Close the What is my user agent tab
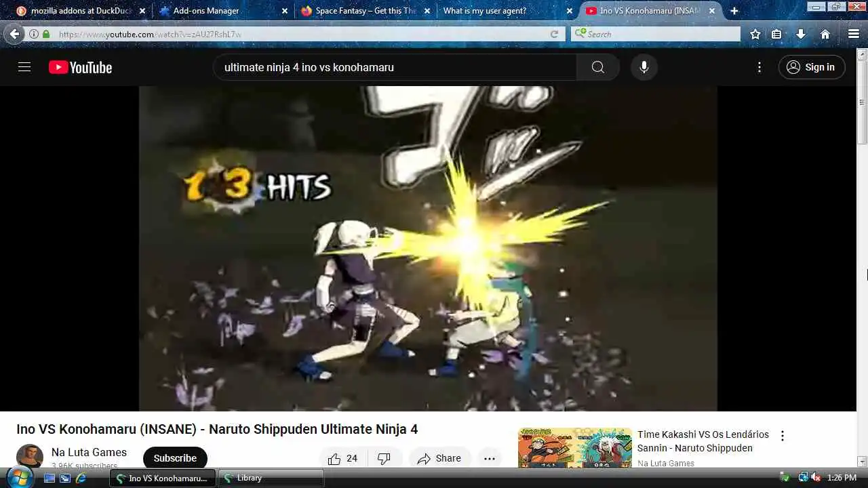Screen dimensions: 868x488 pos(570,11)
